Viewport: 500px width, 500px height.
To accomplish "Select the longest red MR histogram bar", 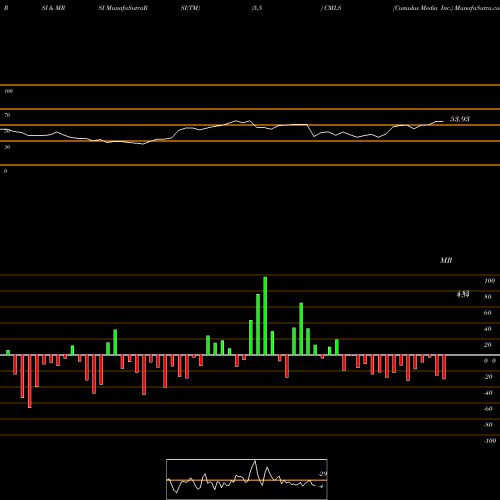I will click(30, 381).
